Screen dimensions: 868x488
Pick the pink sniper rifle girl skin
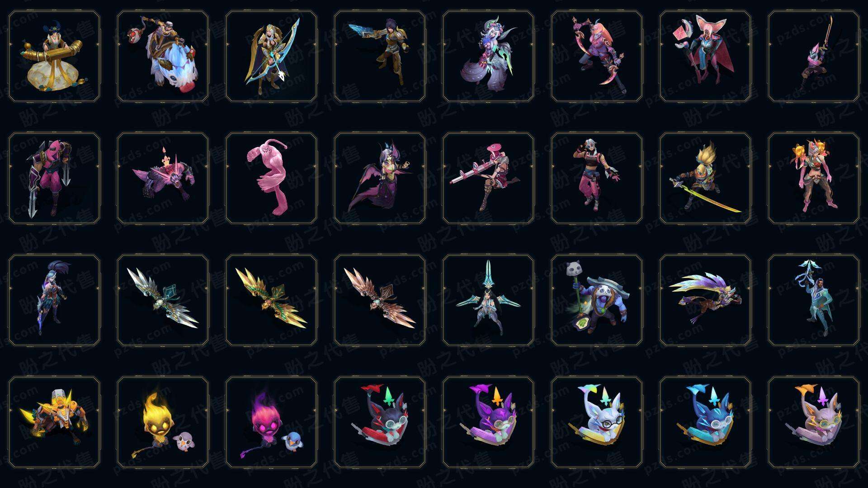point(488,178)
